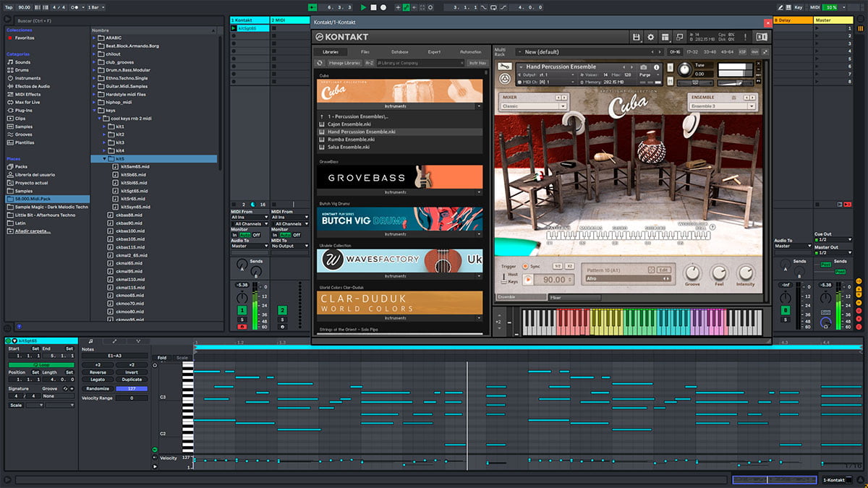
Task: Adjust the Groove knob in Kontakt
Action: pyautogui.click(x=692, y=273)
